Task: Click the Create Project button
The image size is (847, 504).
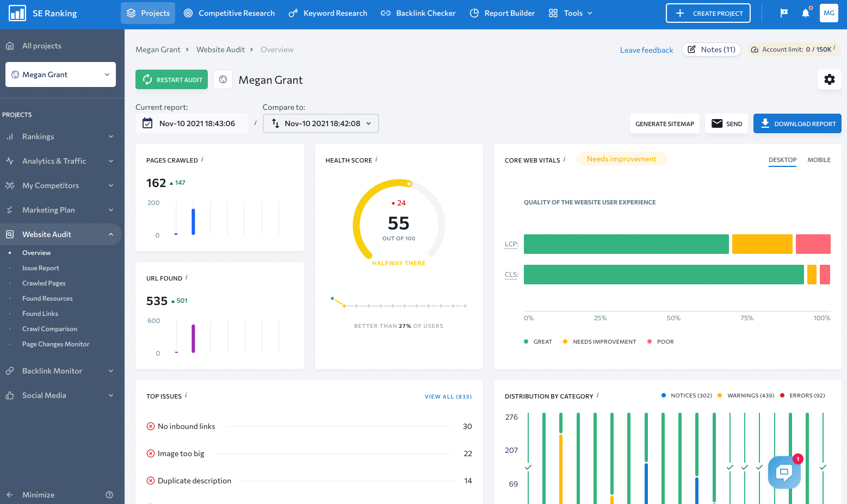Action: [708, 13]
